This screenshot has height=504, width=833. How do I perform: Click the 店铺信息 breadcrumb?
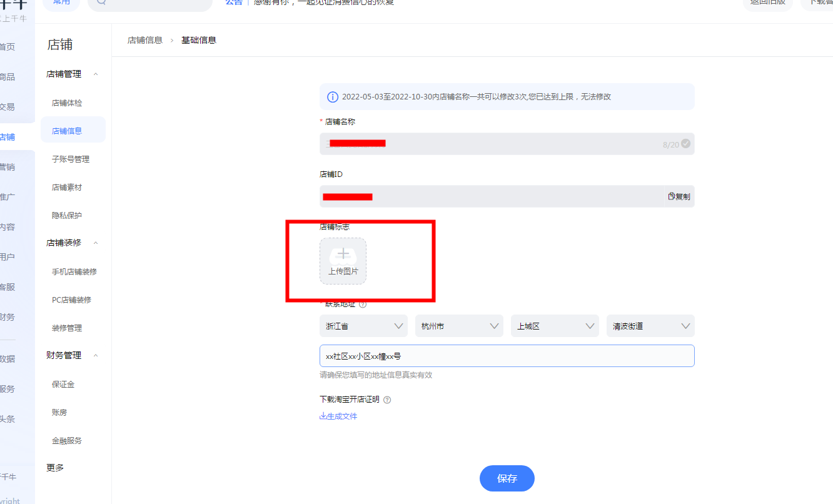pos(145,40)
